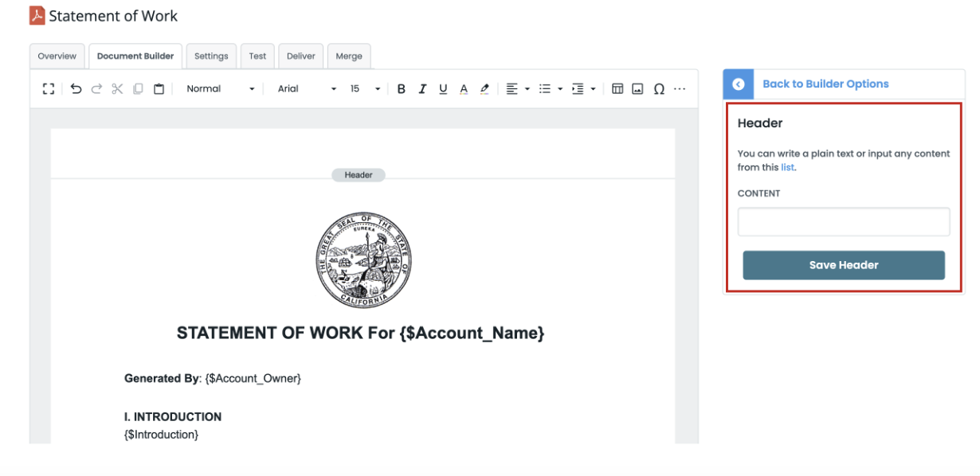The width and height of the screenshot is (980, 476).
Task: Open the Deliver tab
Action: 300,56
